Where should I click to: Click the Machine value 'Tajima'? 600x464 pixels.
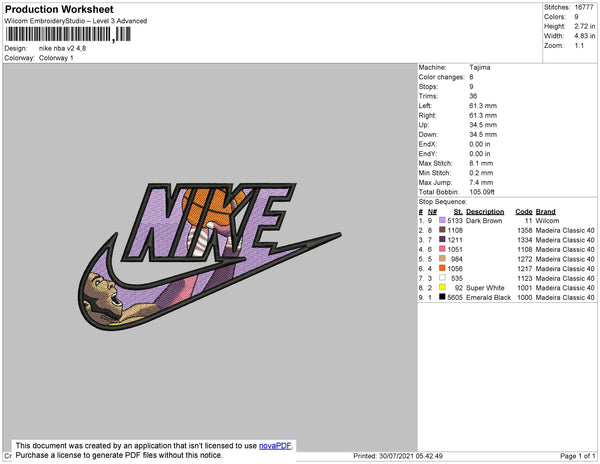point(480,67)
